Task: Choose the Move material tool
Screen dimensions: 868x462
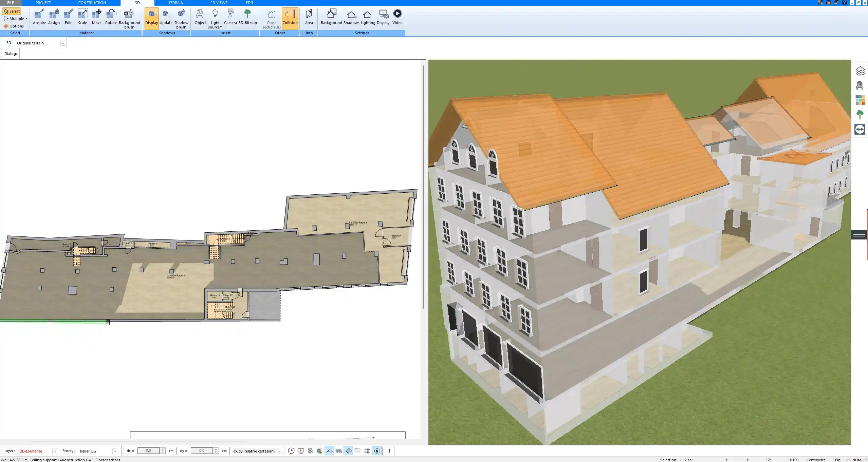Action: (97, 17)
